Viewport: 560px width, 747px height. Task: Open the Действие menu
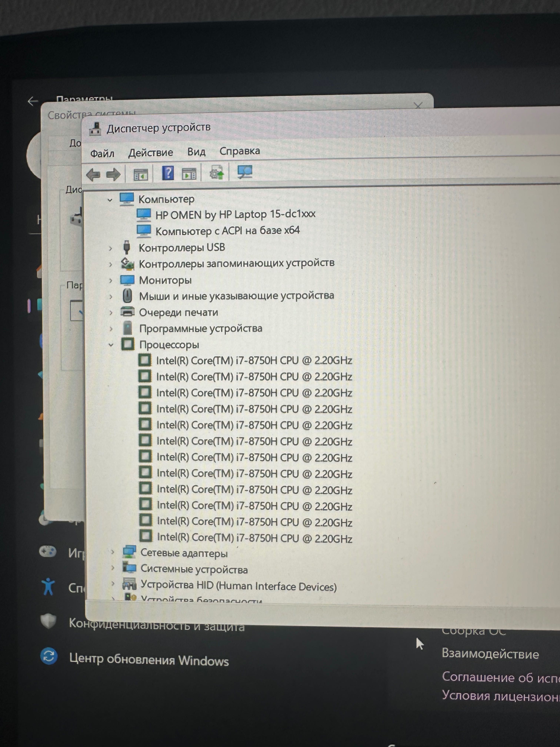tap(151, 153)
